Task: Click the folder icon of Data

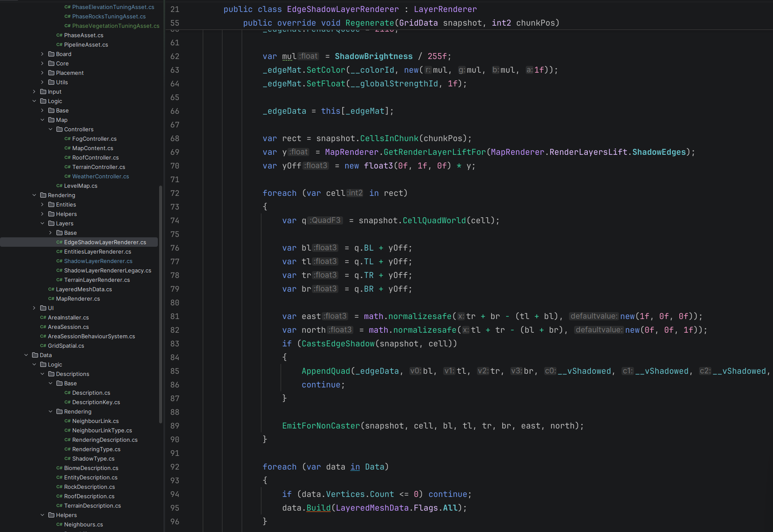Action: pos(35,355)
